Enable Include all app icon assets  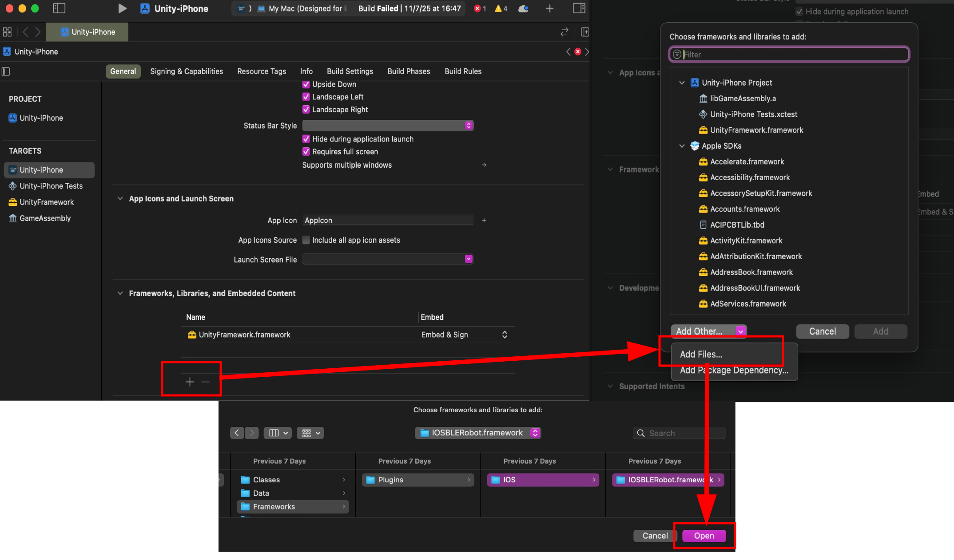point(306,240)
